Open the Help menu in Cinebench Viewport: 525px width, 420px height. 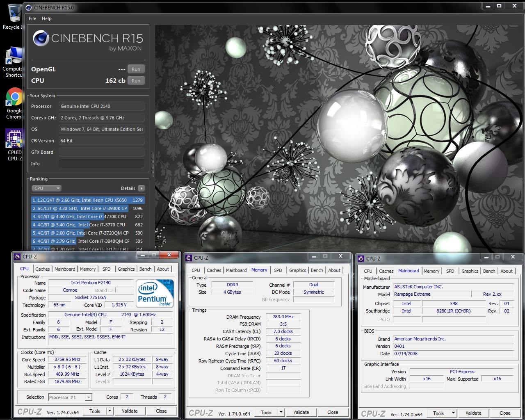47,18
